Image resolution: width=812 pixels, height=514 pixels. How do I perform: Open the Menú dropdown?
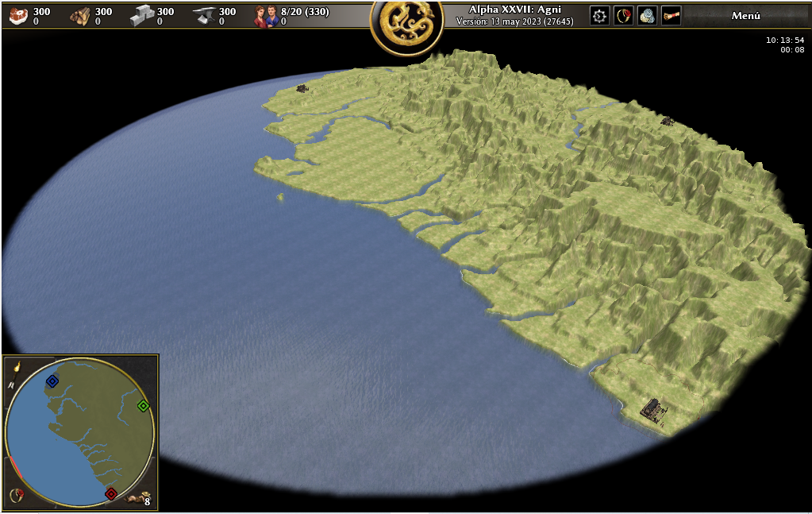point(745,16)
